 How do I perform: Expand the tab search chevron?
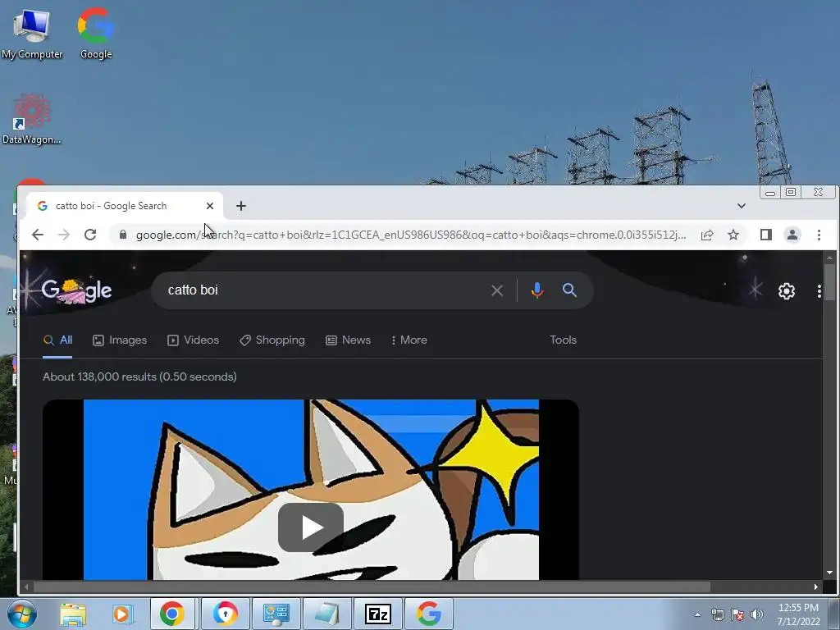point(742,206)
